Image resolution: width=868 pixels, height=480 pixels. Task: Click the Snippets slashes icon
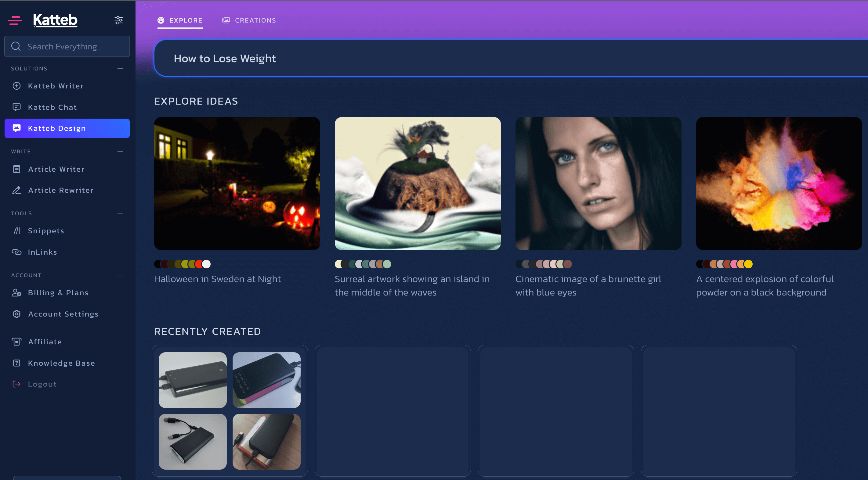(x=16, y=231)
